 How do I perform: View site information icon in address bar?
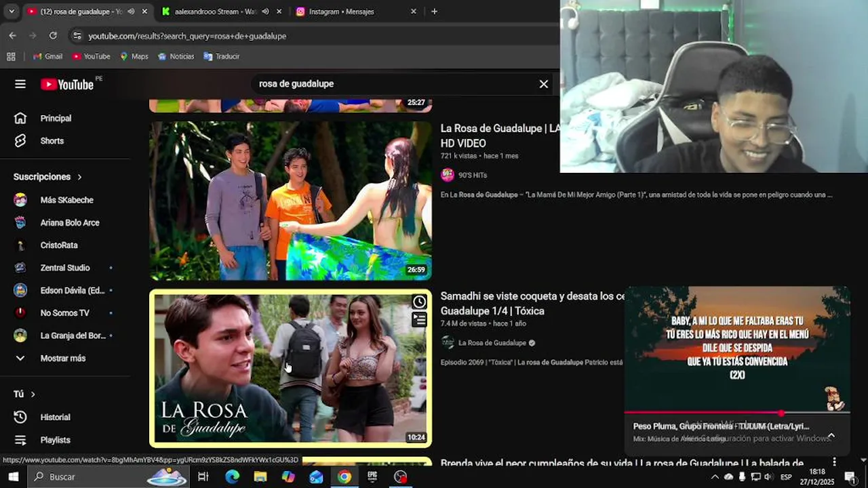coord(77,36)
